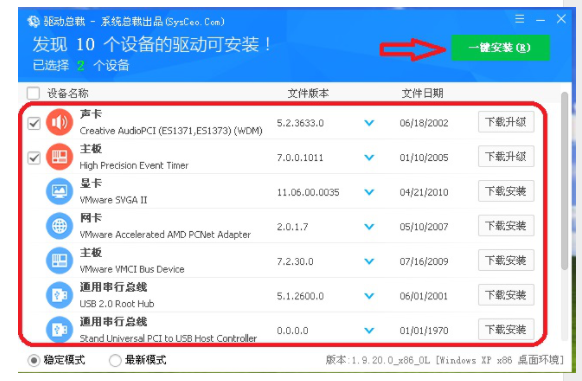This screenshot has height=381, width=582.
Task: Click the version info text in status bar
Action: (445, 360)
